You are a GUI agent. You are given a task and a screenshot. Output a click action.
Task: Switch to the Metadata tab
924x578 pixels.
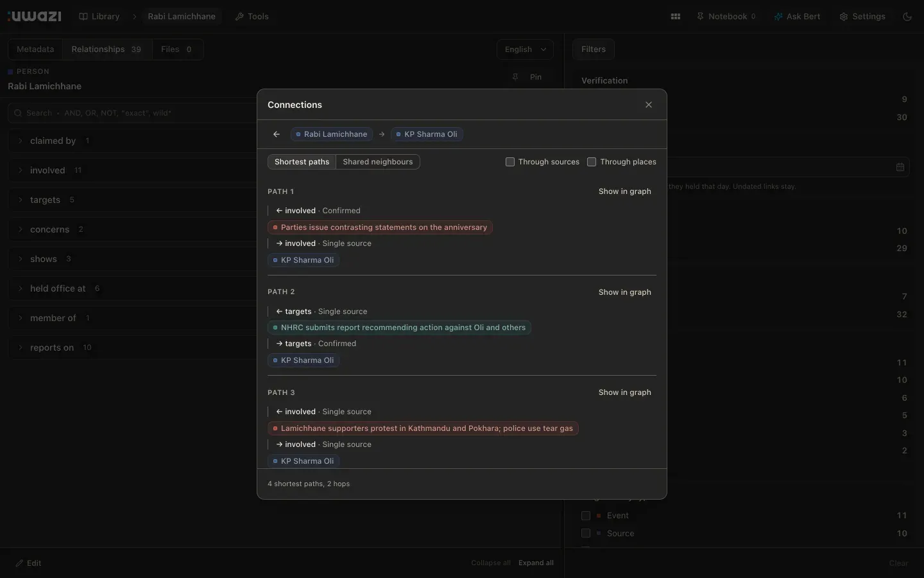(x=35, y=49)
